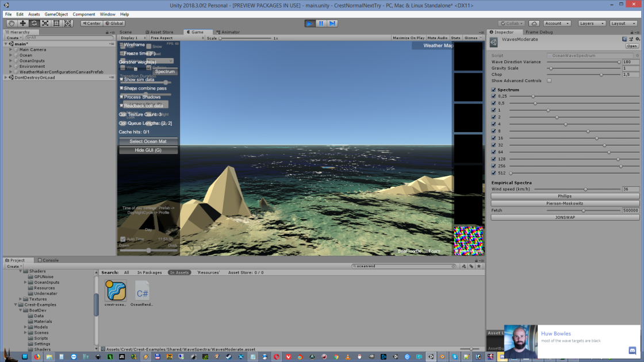Screen dimensions: 644x362
Task: Click the Fetch value field
Action: (x=630, y=210)
